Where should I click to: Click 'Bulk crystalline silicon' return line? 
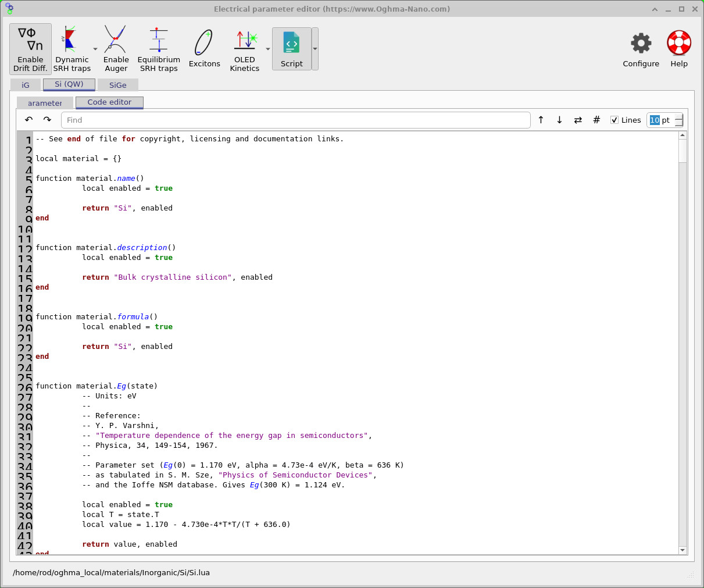tap(177, 277)
